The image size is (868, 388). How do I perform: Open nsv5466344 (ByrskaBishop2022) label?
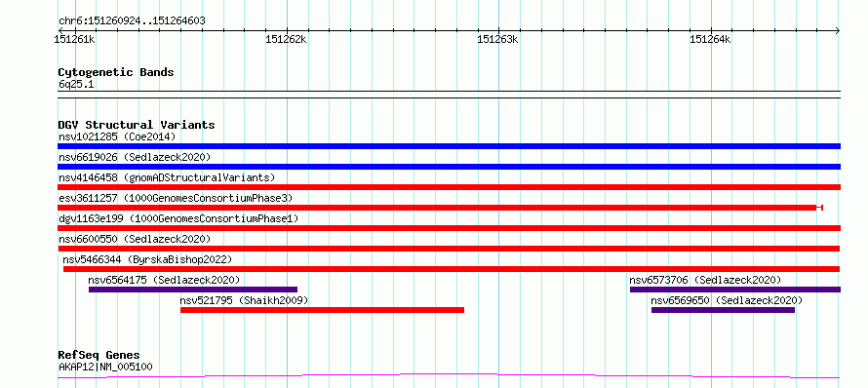(147, 259)
